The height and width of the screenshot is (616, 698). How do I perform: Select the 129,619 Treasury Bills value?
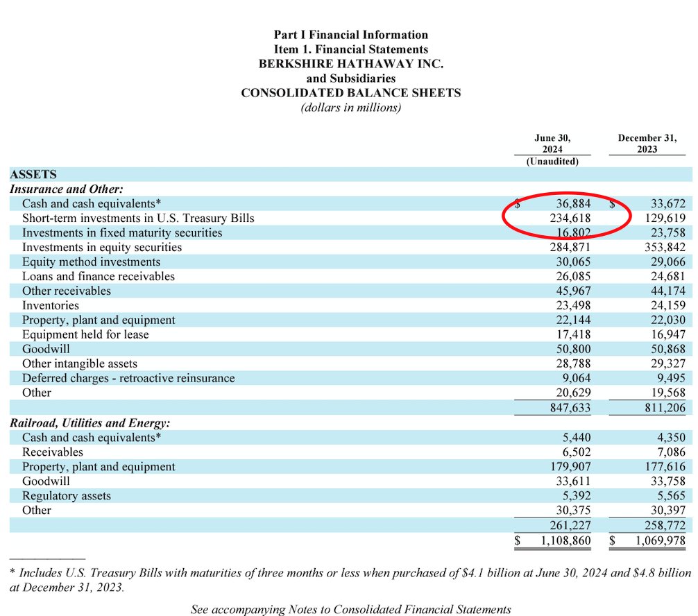[x=665, y=218]
